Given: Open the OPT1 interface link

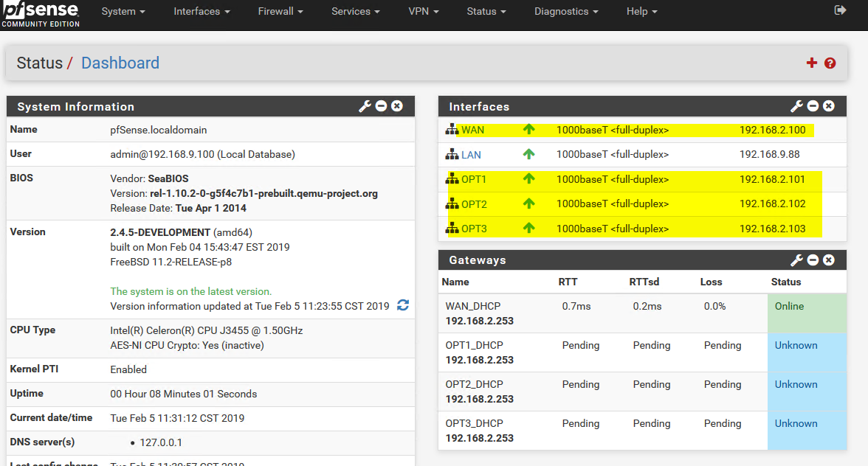Looking at the screenshot, I should (474, 179).
